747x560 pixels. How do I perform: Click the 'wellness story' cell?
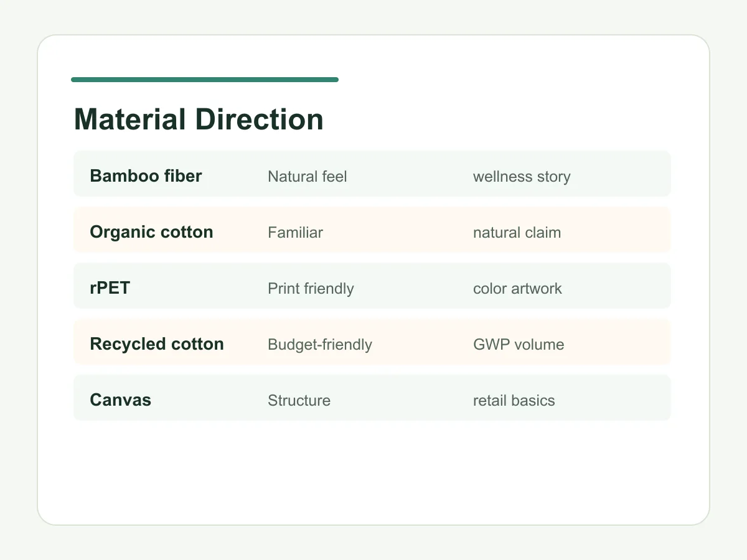pyautogui.click(x=522, y=177)
